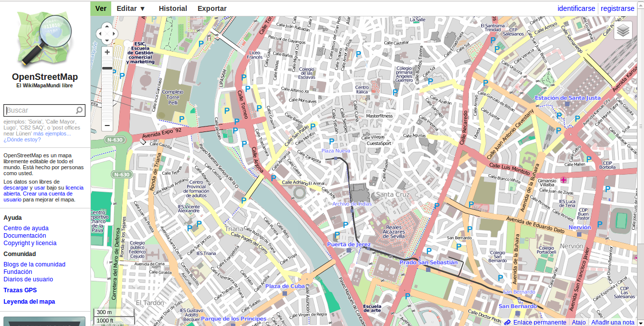Viewport: 644px width, 326px height.
Task: Click the 'Santa Cruz' neighbourhood label
Action: (x=393, y=195)
